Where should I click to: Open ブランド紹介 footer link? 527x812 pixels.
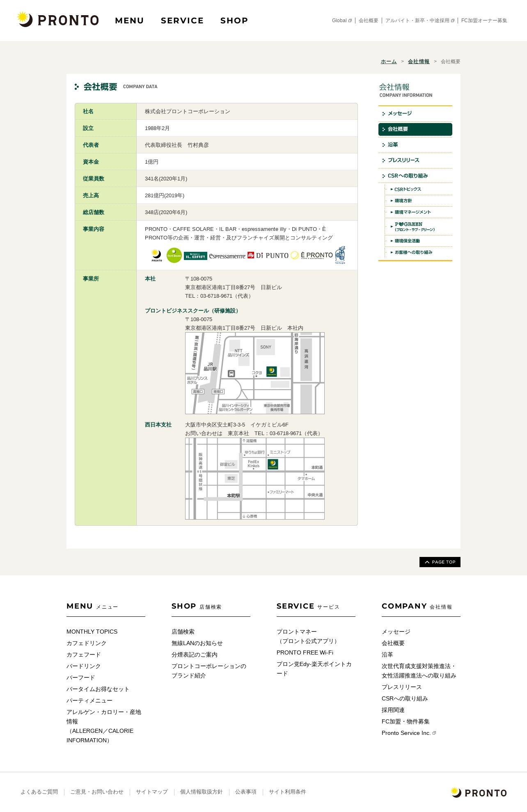209,671
